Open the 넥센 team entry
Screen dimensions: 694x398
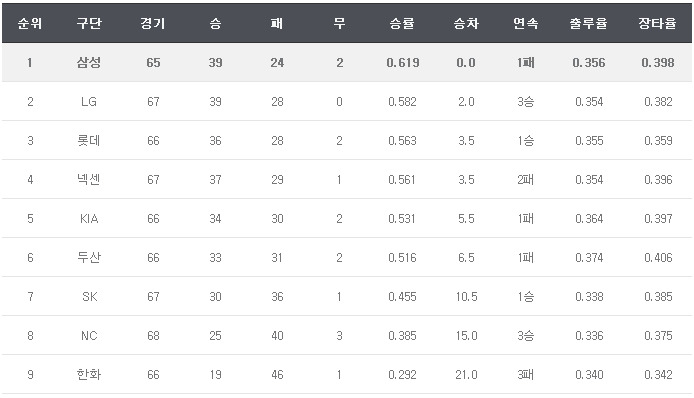89,180
